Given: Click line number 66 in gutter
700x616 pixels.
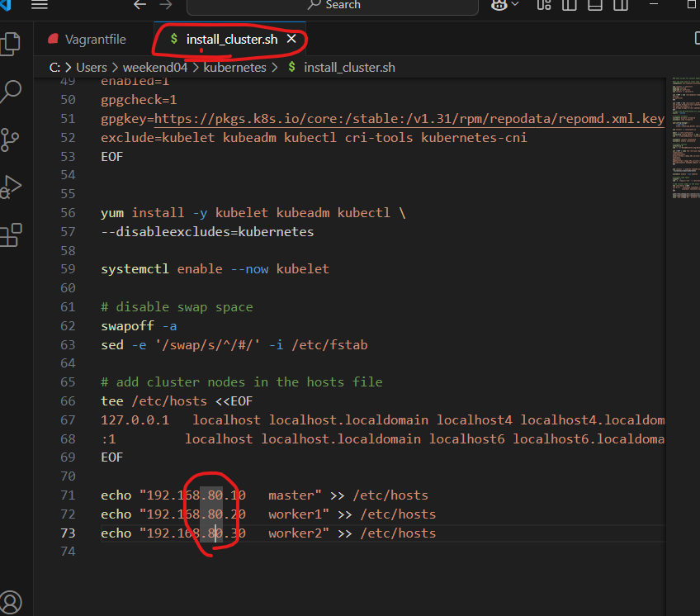Looking at the screenshot, I should [x=68, y=401].
